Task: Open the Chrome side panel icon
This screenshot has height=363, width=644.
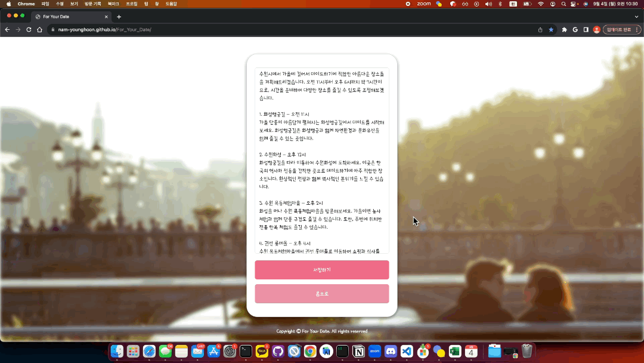Action: (586, 30)
